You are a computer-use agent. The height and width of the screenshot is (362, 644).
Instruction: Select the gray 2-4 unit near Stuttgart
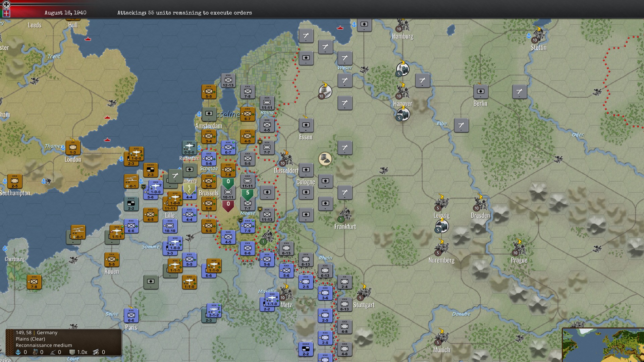(x=345, y=282)
